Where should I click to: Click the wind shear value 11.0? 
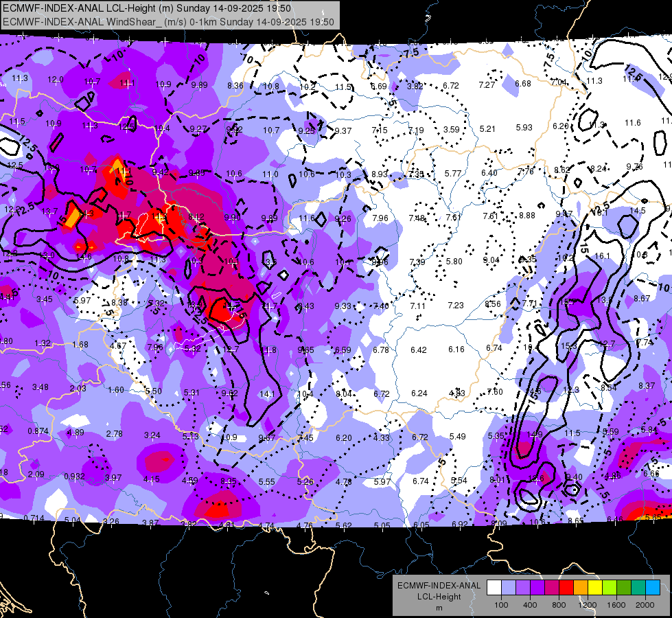pos(270,174)
